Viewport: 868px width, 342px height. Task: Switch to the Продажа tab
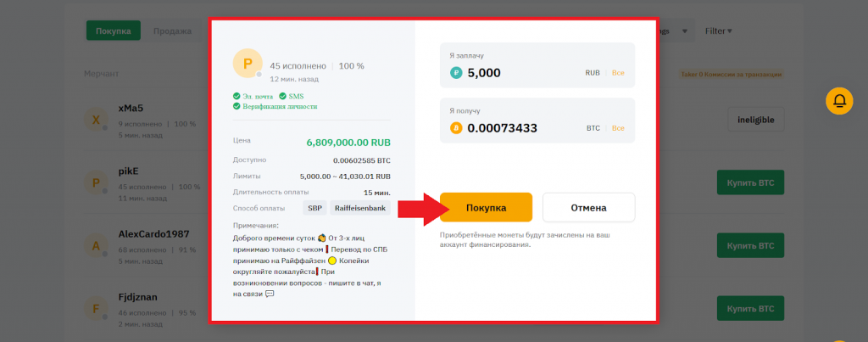coord(172,31)
